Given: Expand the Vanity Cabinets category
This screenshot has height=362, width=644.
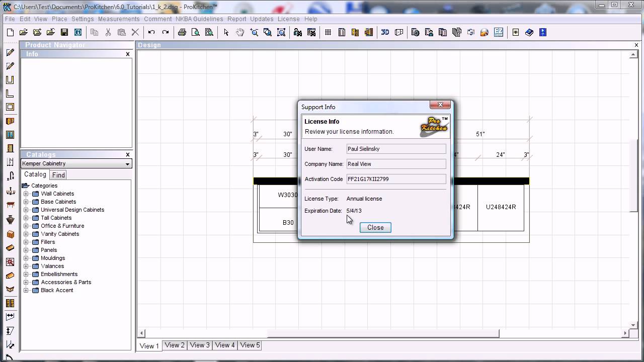Looking at the screenshot, I should click(x=26, y=234).
